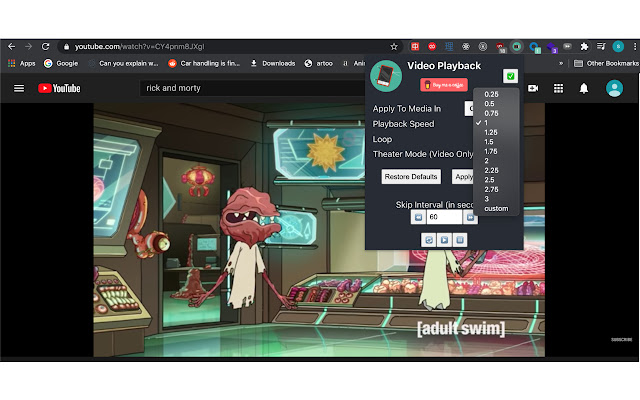
Task: Click the browser forward arrow
Action: click(28, 47)
